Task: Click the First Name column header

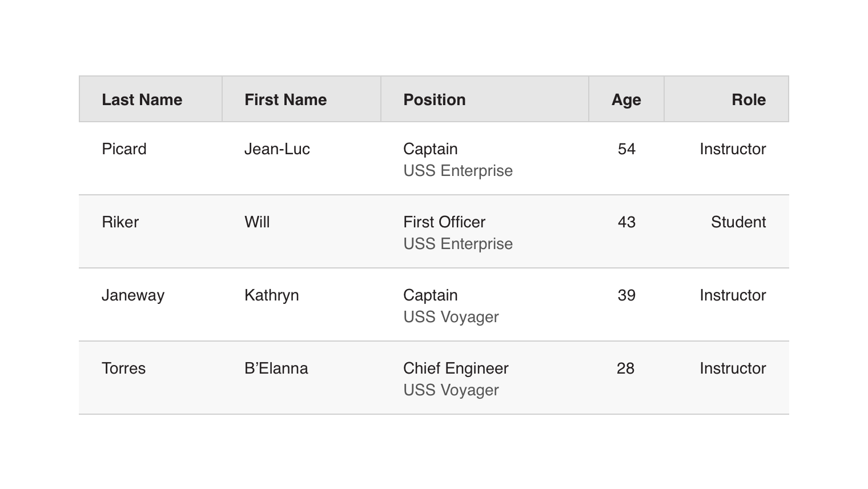Action: click(286, 99)
